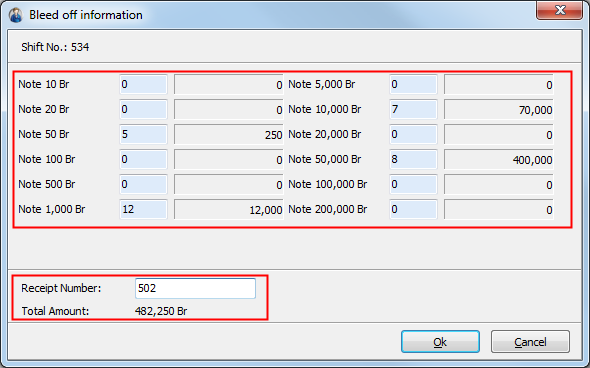Click the Shift No.: 534 text
590x368 pixels.
tap(55, 47)
